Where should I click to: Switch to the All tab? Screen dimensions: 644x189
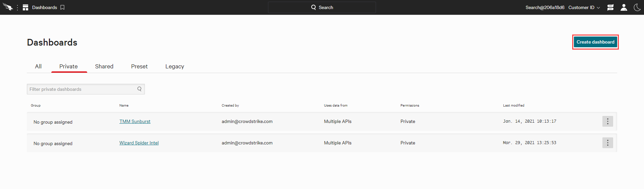(x=39, y=66)
